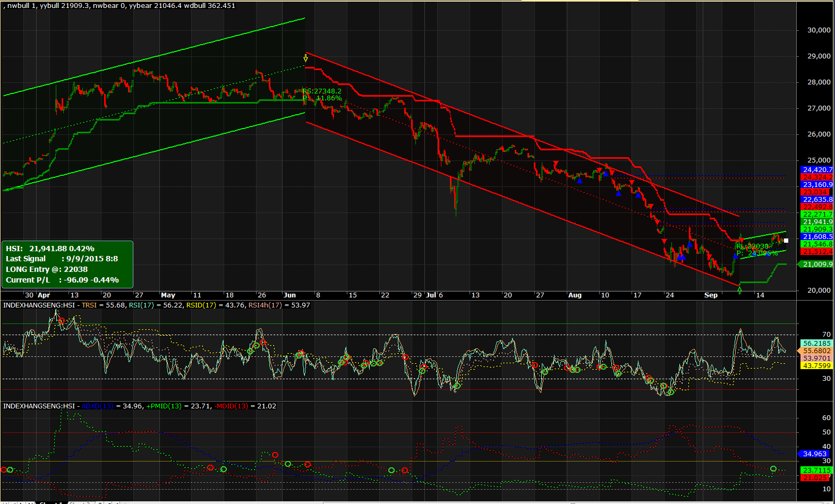Click the nwbull/yybull header values line

click(120, 5)
